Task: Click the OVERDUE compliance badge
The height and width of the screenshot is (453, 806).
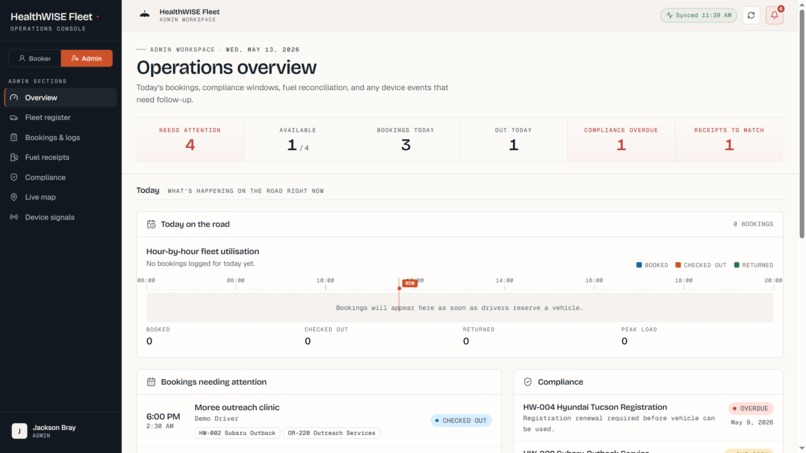Action: (x=750, y=408)
